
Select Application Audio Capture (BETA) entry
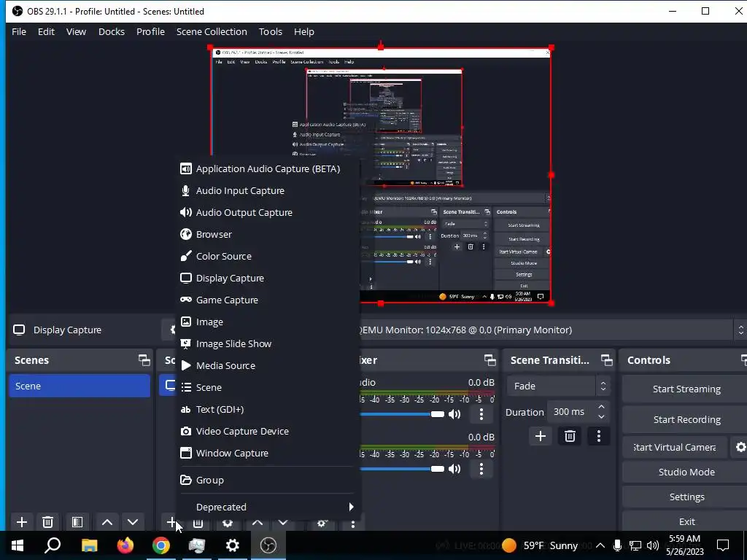268,168
